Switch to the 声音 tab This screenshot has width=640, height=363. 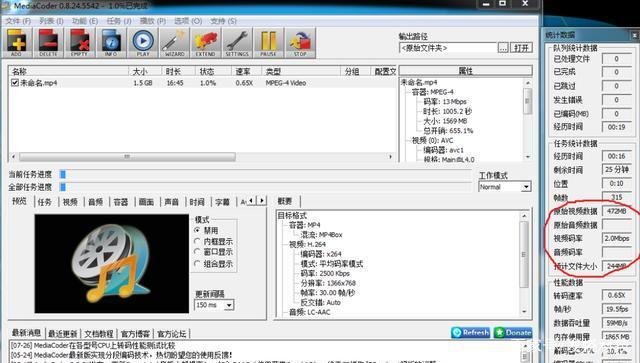pyautogui.click(x=171, y=202)
